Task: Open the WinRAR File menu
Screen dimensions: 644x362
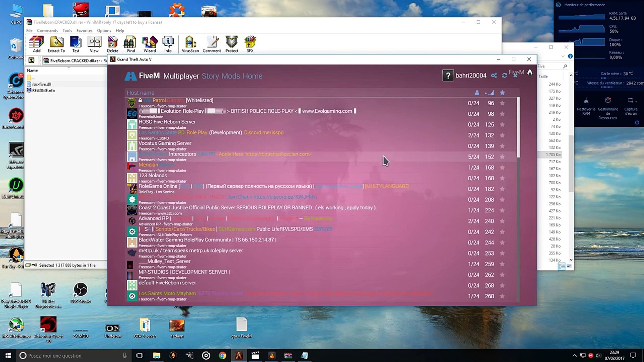Action: pos(30,31)
